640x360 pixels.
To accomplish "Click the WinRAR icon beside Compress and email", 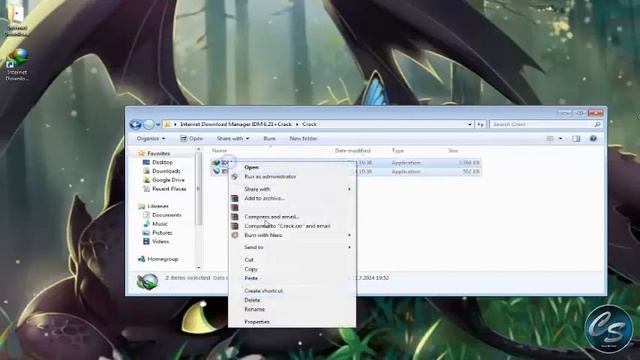I will [x=234, y=217].
